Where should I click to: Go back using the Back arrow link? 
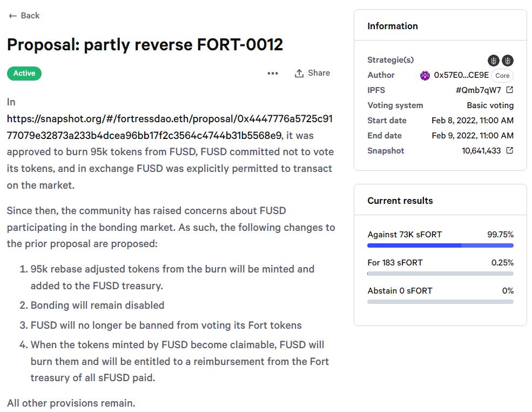click(24, 16)
